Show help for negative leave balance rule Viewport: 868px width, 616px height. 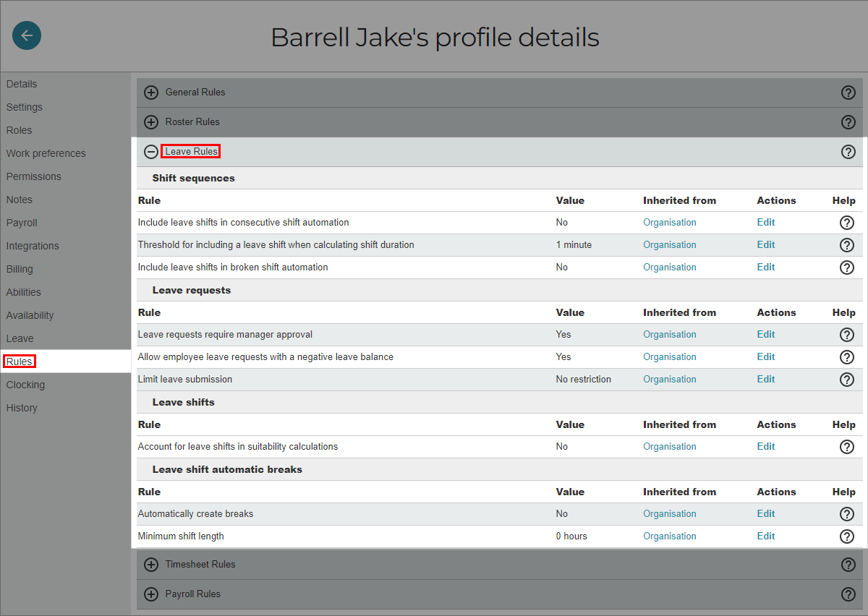847,357
